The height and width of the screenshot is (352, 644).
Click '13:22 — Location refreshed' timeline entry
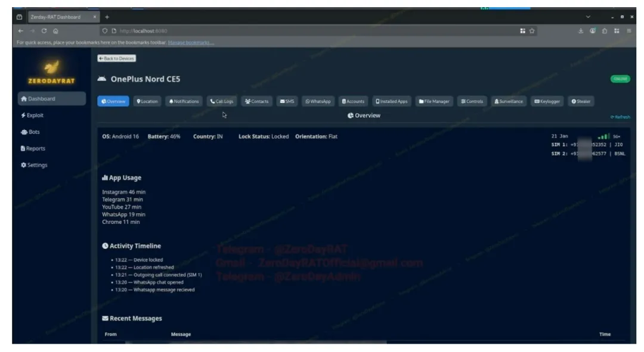[144, 267]
